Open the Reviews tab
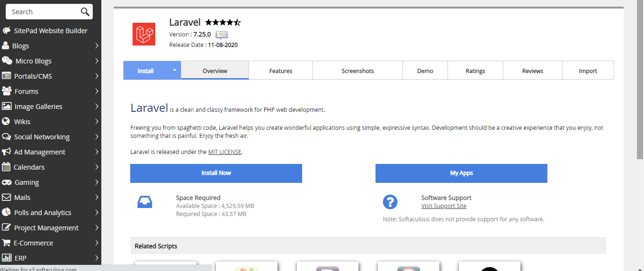 click(533, 71)
